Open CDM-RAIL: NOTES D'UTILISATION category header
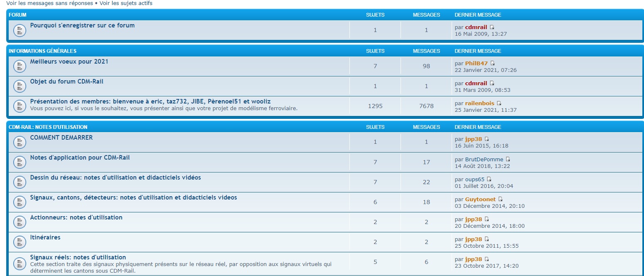Image resolution: width=644 pixels, height=276 pixels. coord(48,127)
